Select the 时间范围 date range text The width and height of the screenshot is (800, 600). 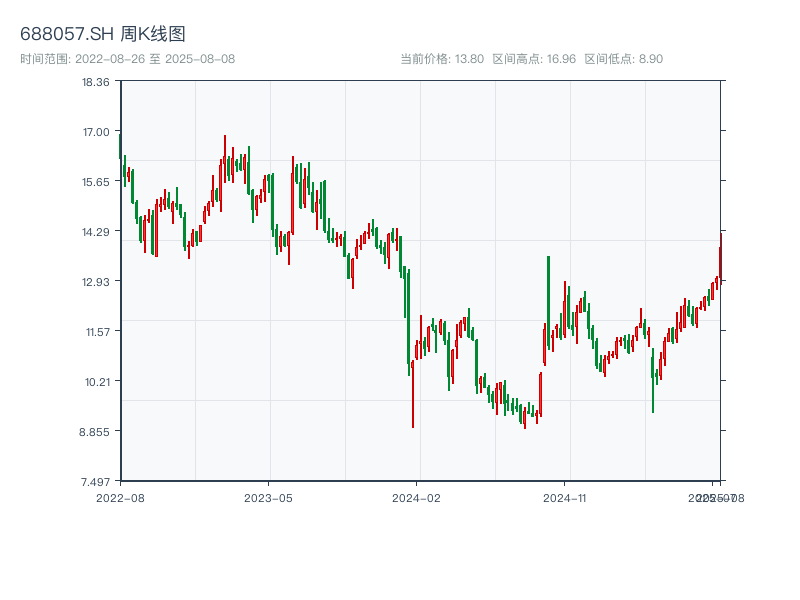(128, 59)
